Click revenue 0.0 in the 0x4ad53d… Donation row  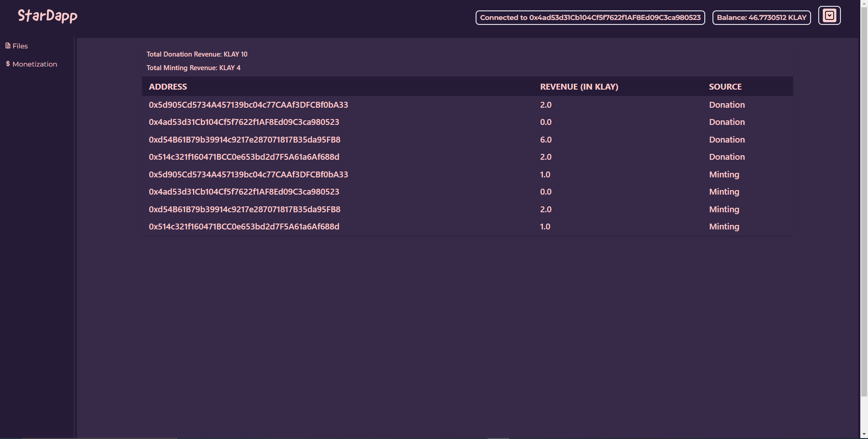tap(546, 122)
